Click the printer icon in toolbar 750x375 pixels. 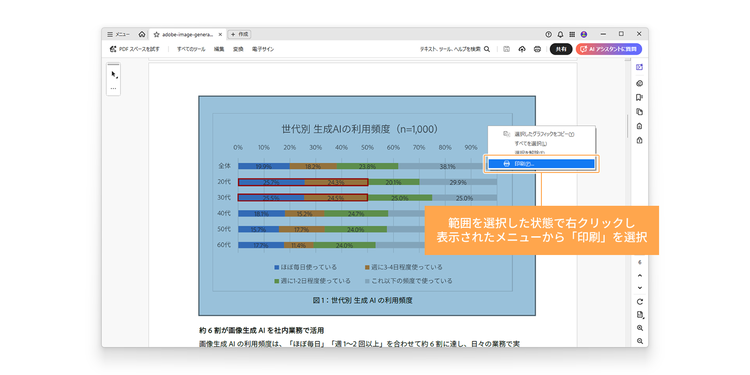tap(537, 49)
